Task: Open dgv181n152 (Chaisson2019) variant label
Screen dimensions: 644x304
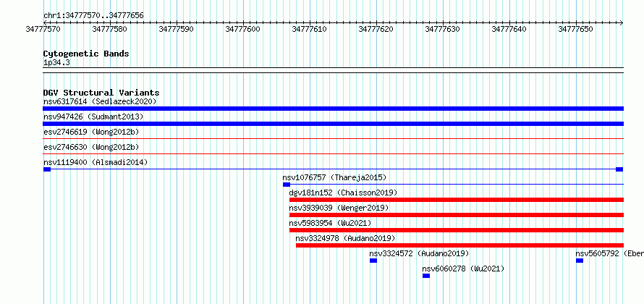Action: pyautogui.click(x=343, y=193)
